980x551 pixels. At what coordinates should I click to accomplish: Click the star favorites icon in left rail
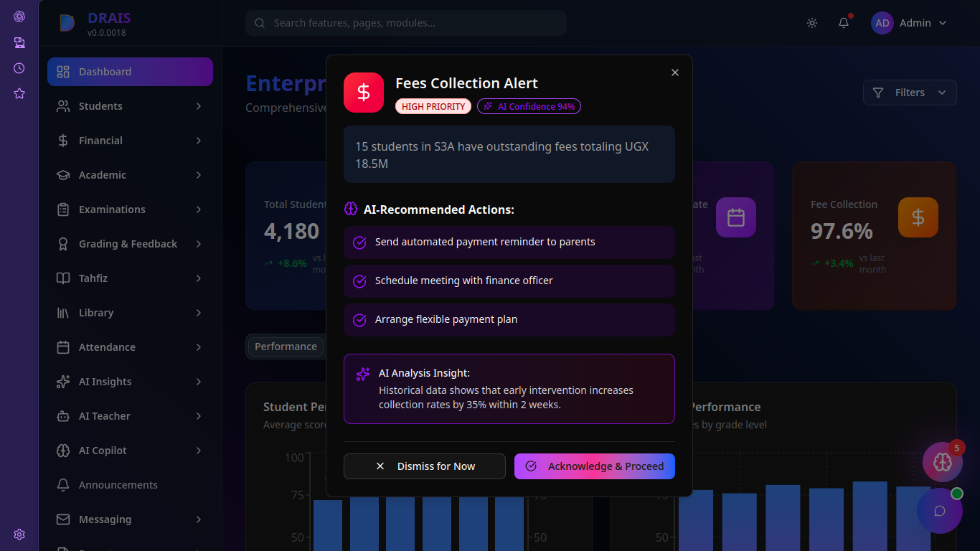coord(19,94)
